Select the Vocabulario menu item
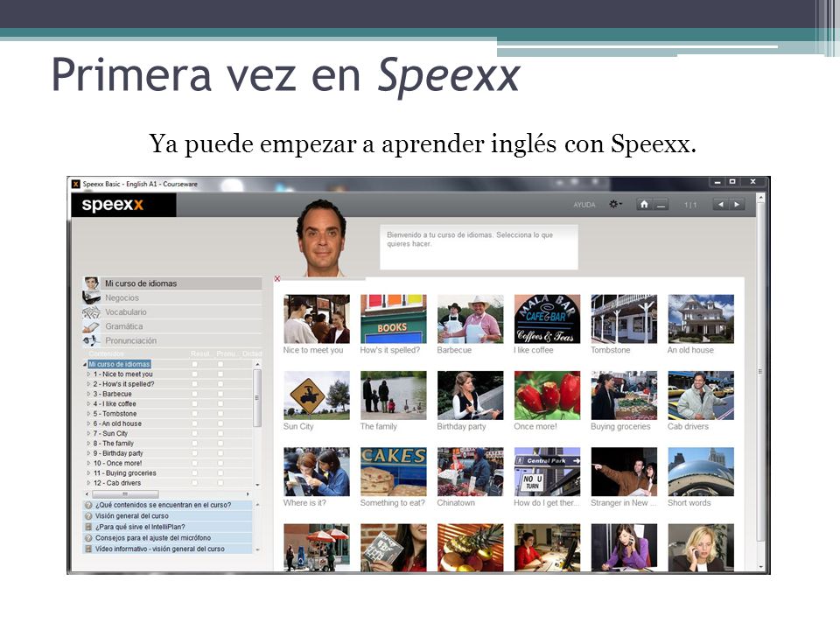The width and height of the screenshot is (840, 630). (172, 311)
